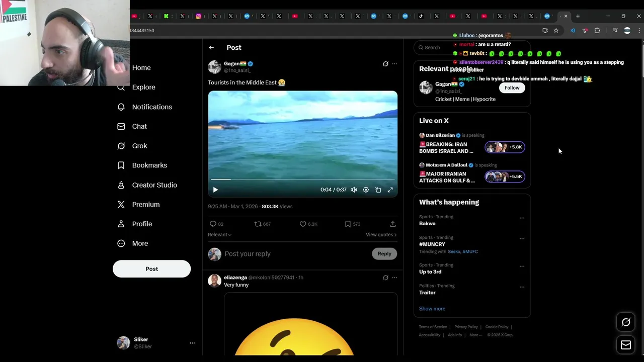The width and height of the screenshot is (644, 362).
Task: Open more options for #MUNCRY trend
Action: click(522, 239)
